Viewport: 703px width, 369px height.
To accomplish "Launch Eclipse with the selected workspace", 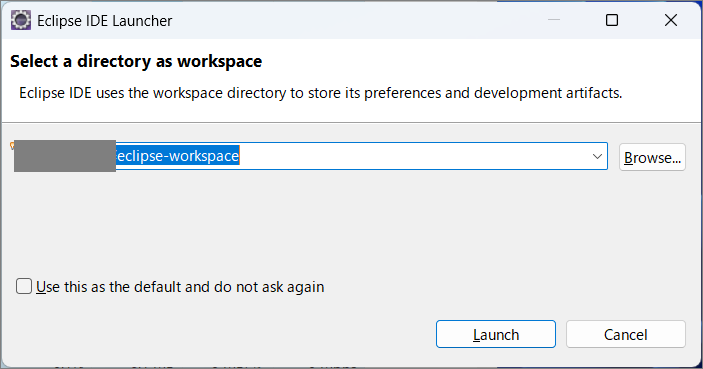I will pos(496,334).
